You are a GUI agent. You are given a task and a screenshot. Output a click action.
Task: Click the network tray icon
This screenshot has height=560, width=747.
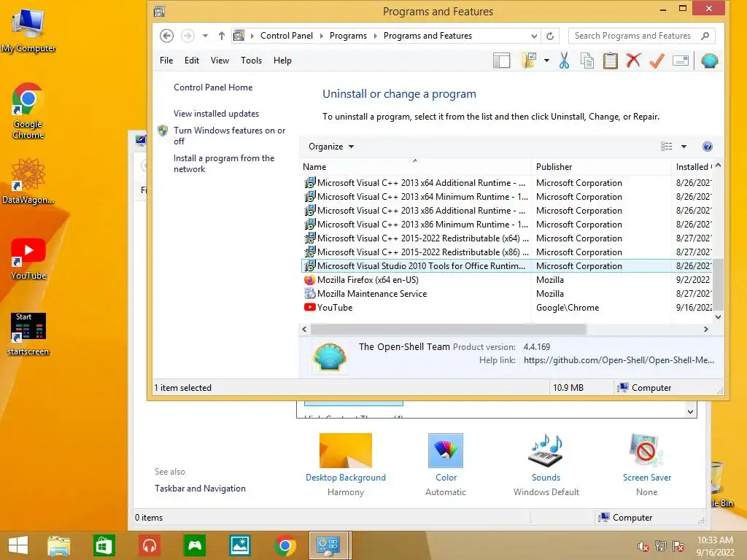(661, 546)
